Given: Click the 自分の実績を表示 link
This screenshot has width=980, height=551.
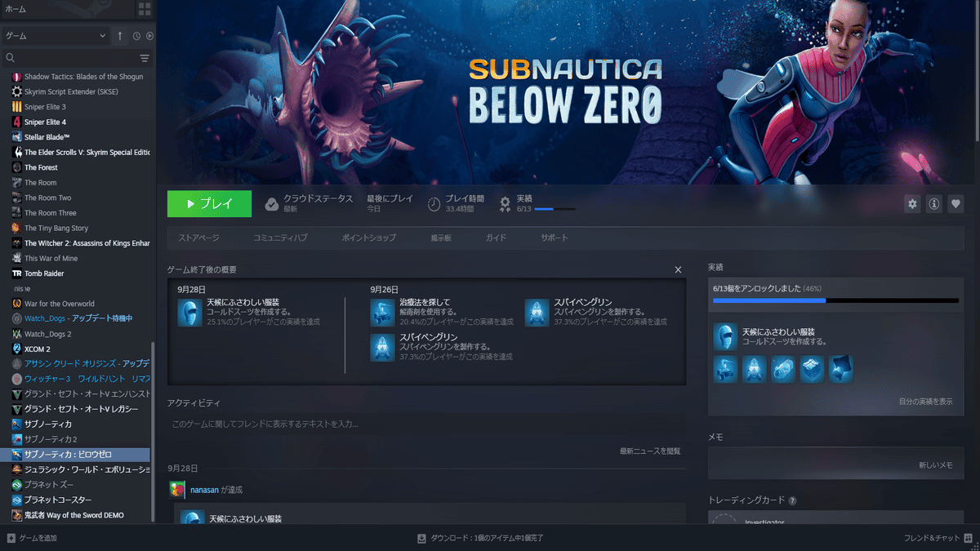Looking at the screenshot, I should click(925, 402).
